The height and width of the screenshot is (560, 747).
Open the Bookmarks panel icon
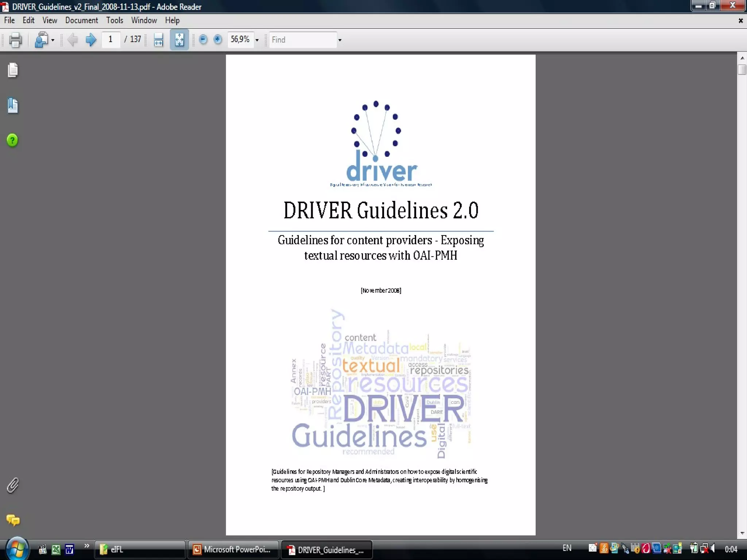tap(13, 106)
